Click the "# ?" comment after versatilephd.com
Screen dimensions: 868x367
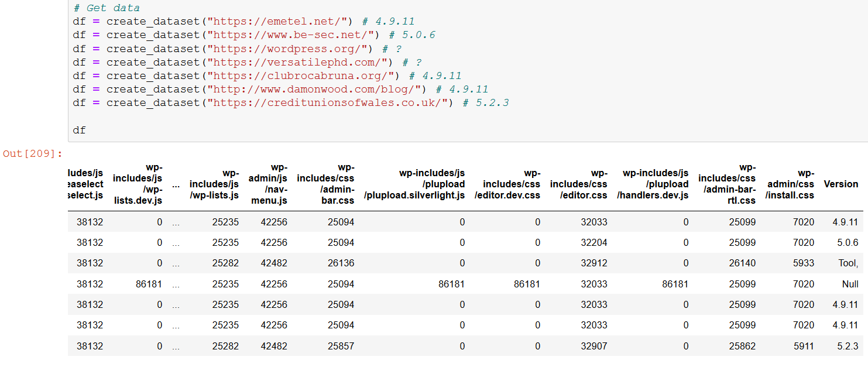(412, 62)
